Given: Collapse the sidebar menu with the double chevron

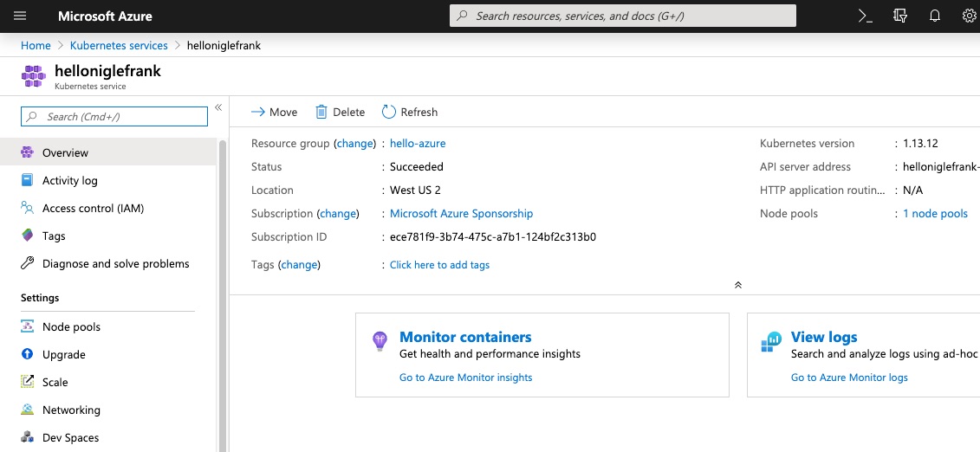Looking at the screenshot, I should pos(218,107).
